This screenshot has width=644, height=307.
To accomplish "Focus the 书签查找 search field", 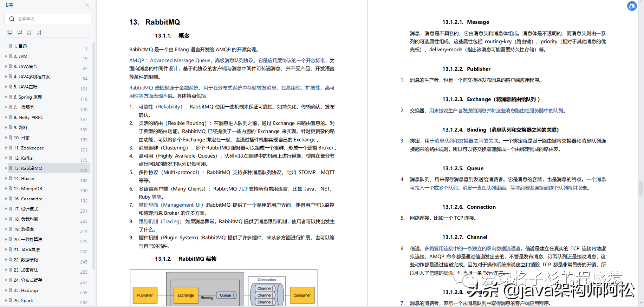I will coord(48,19).
